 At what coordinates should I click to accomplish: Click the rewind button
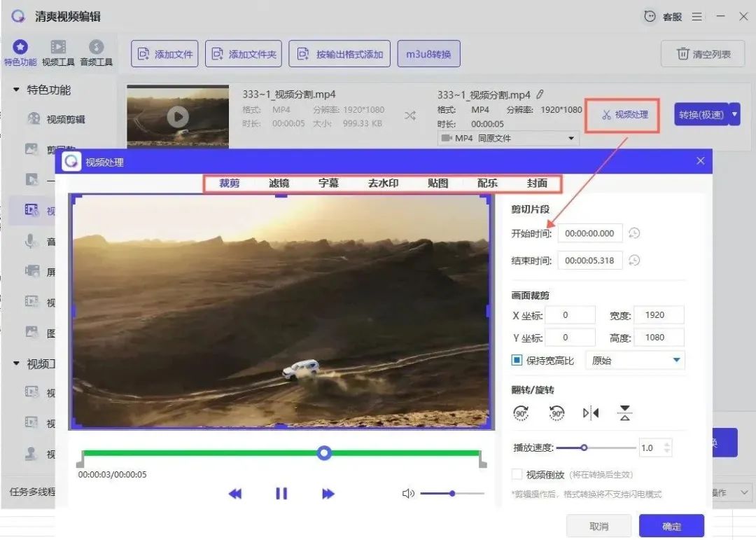pyautogui.click(x=235, y=494)
